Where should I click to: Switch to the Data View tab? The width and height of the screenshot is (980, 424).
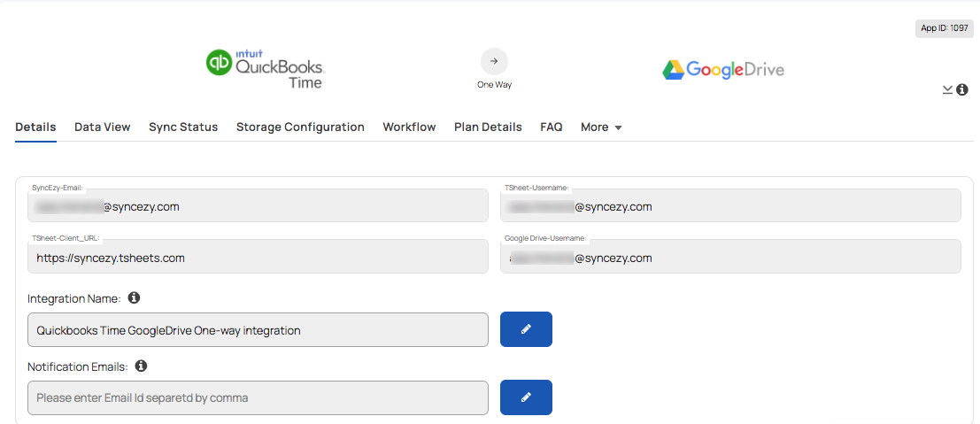[x=103, y=127]
